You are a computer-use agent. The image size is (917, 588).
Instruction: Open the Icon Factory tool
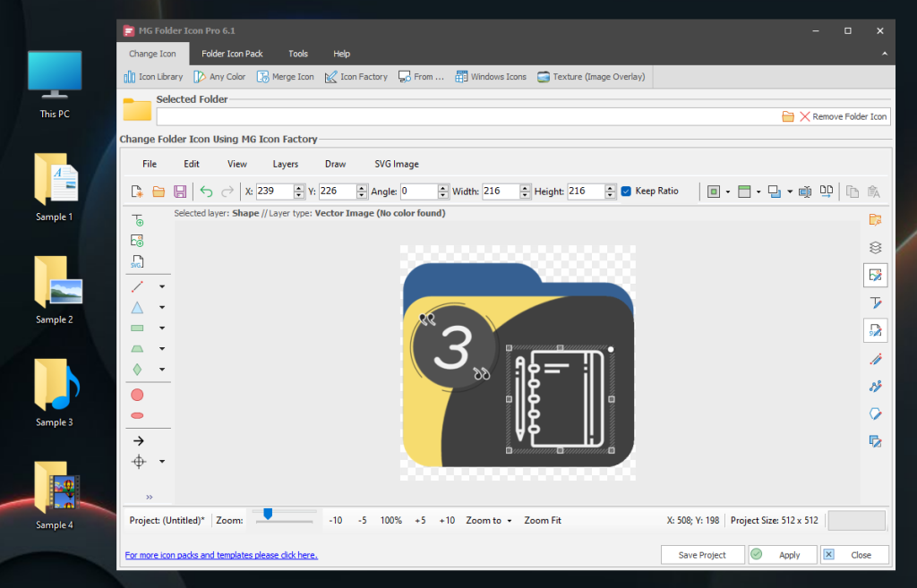356,76
